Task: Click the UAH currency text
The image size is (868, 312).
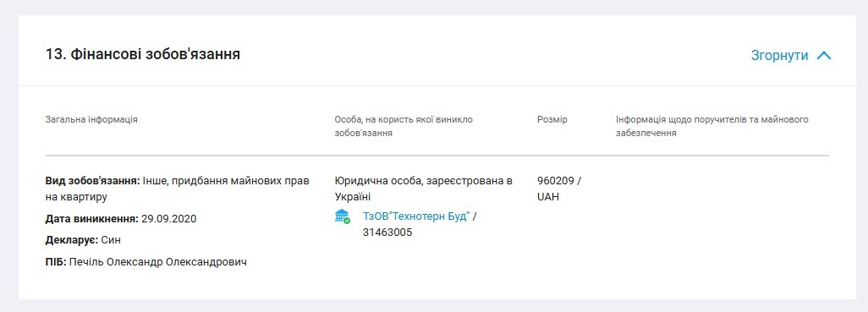Action: point(548,196)
